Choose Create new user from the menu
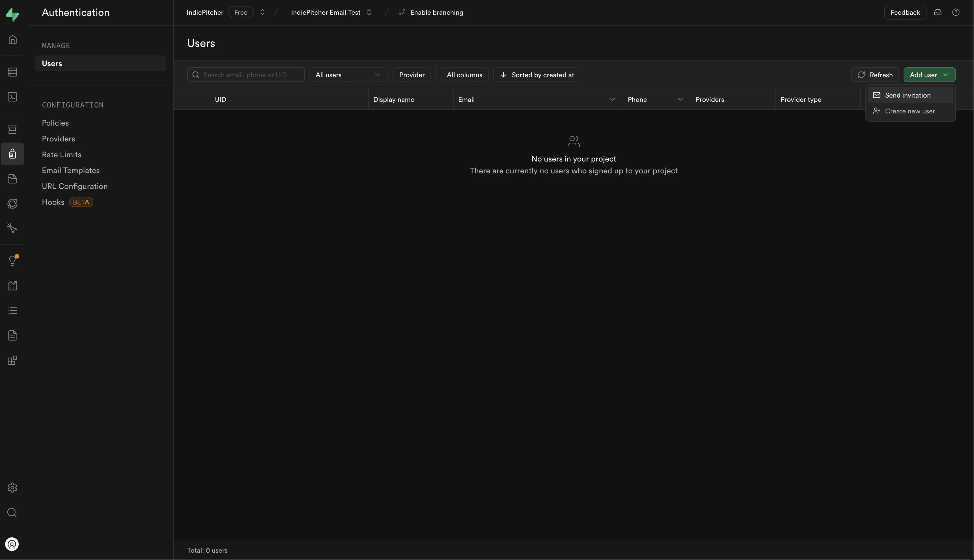This screenshot has height=560, width=974. pos(910,111)
